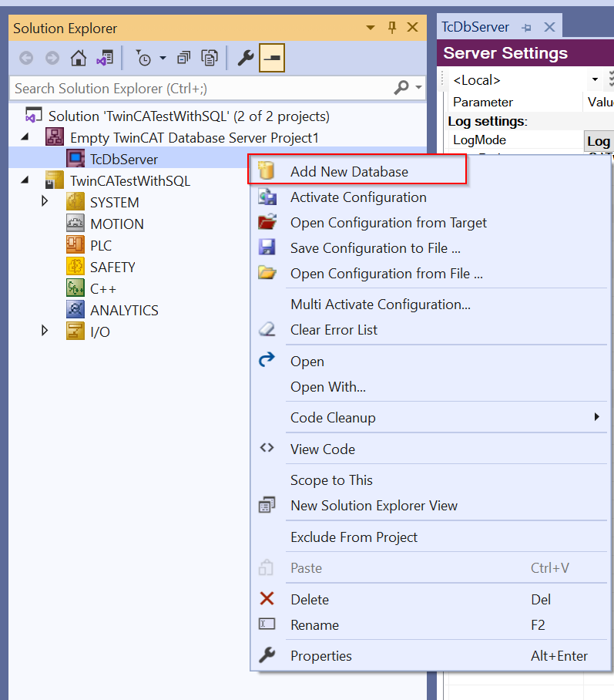Image resolution: width=614 pixels, height=700 pixels.
Task: Open the <Local> target dropdown
Action: pyautogui.click(x=595, y=79)
